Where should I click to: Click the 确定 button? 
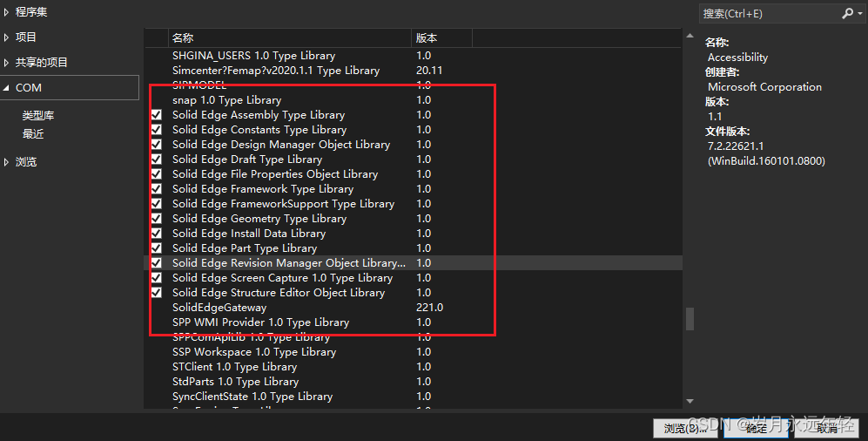(757, 428)
